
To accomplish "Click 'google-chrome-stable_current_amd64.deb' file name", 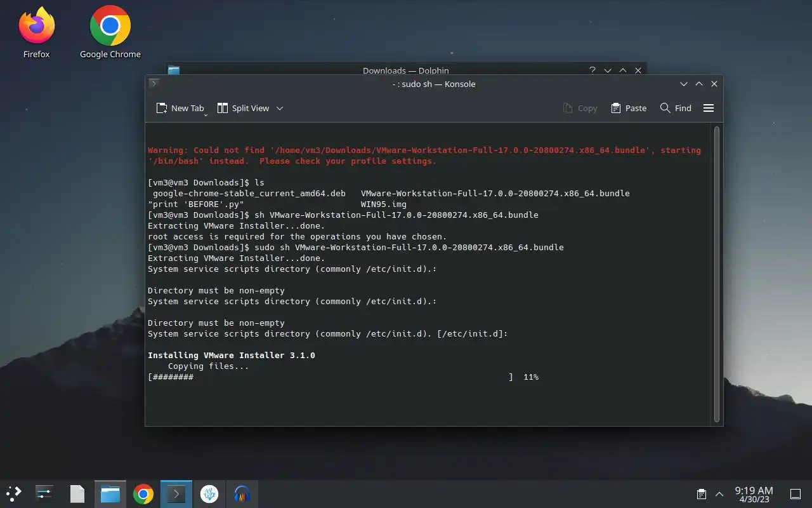I will coord(249,194).
